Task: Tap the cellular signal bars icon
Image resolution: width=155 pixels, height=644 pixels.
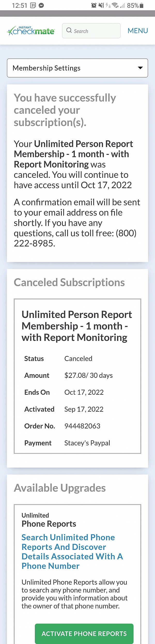Action: pos(122,5)
